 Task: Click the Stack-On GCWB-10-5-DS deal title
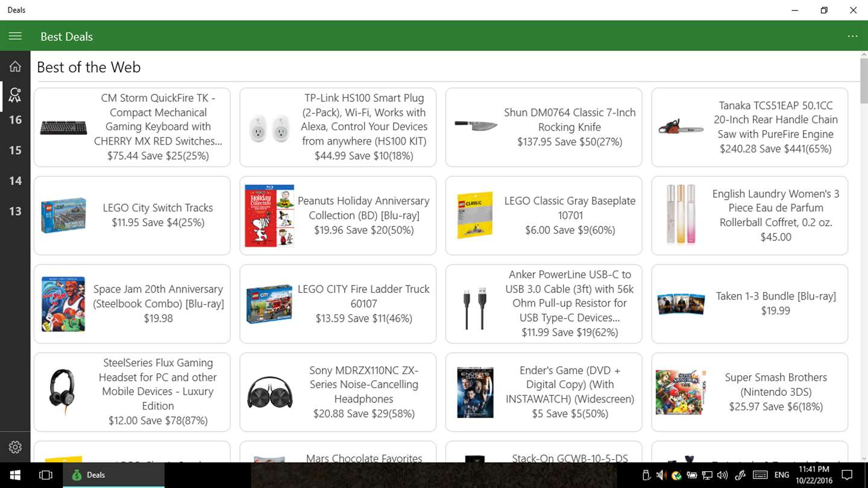[570, 458]
